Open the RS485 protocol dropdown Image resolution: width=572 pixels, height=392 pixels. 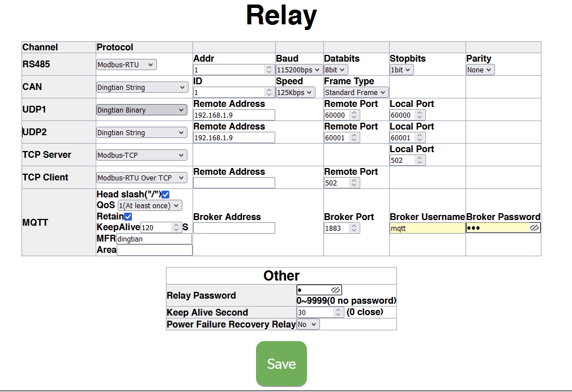[126, 64]
